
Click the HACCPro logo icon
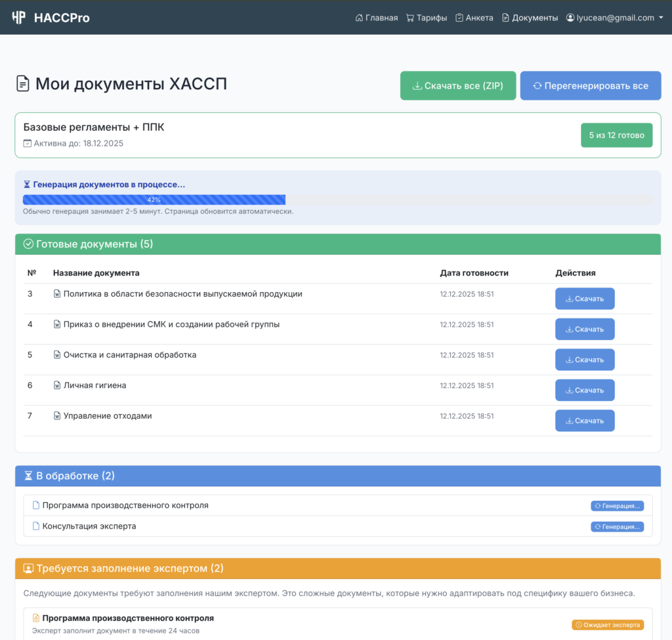pos(19,18)
